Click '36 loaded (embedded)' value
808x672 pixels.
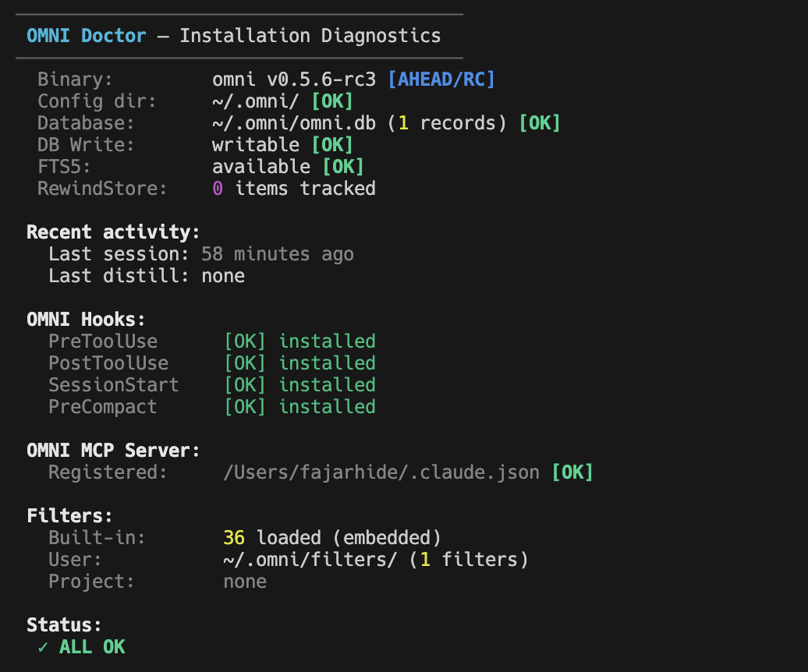(332, 538)
